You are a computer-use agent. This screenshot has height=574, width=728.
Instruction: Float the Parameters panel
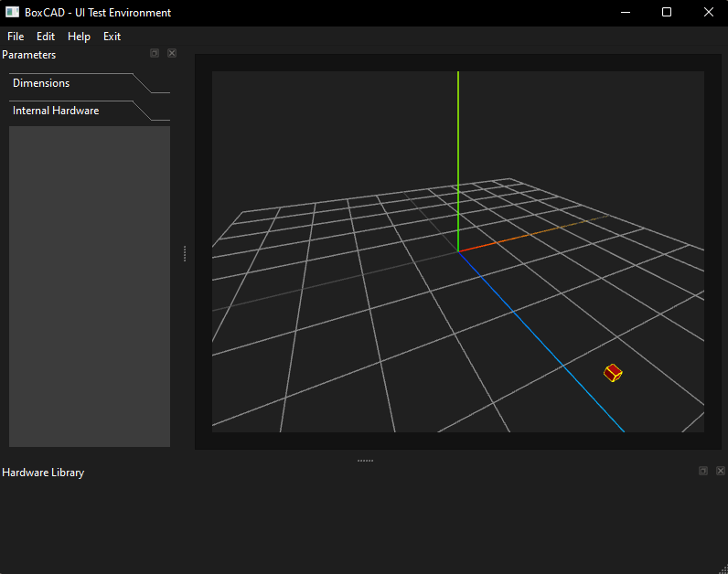155,54
